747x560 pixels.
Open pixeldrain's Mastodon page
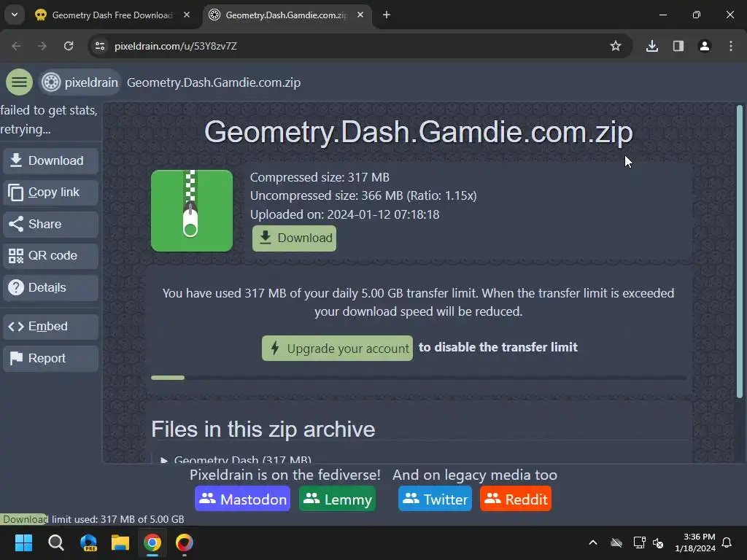(242, 499)
